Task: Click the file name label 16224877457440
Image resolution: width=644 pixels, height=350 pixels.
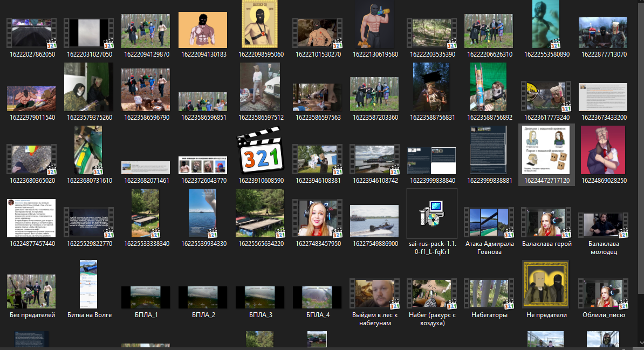Action: click(x=32, y=244)
